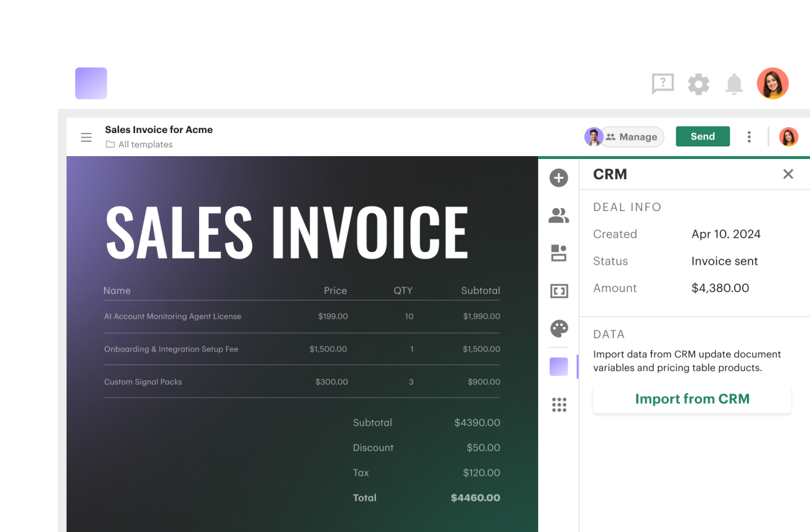Open the three-dot more options menu
Viewport: 810px width, 532px height.
pos(749,136)
